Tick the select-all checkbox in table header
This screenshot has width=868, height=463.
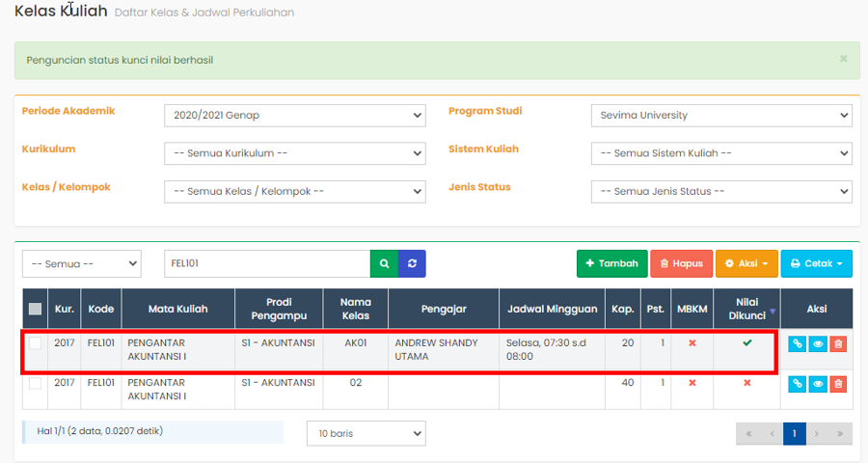click(x=36, y=310)
